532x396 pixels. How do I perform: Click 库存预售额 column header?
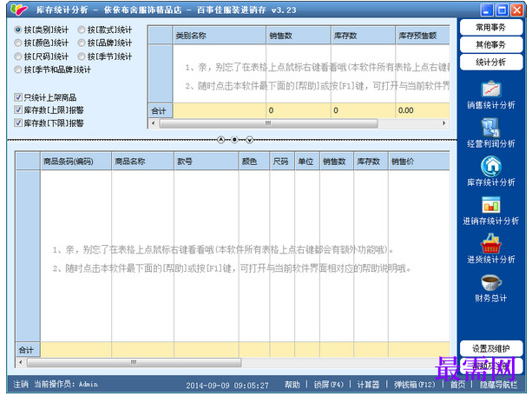pyautogui.click(x=423, y=36)
